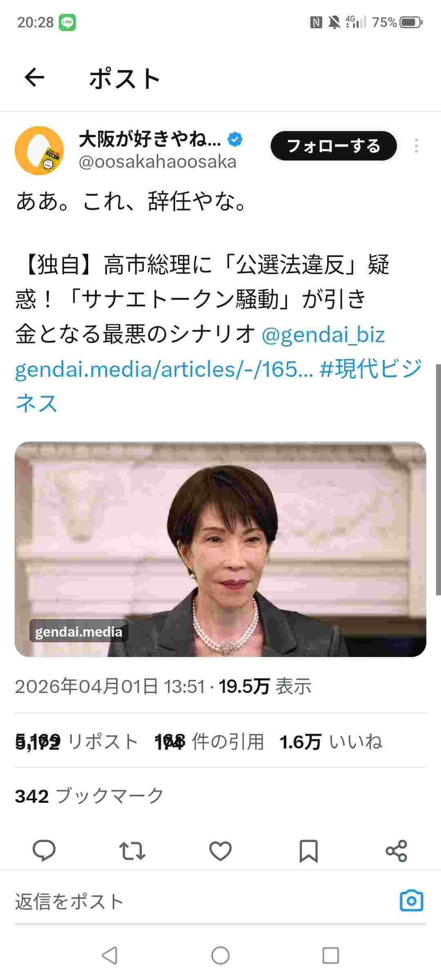Screen dimensions: 441x980
Task: Open the @gendai_biz mention link
Action: tap(323, 335)
